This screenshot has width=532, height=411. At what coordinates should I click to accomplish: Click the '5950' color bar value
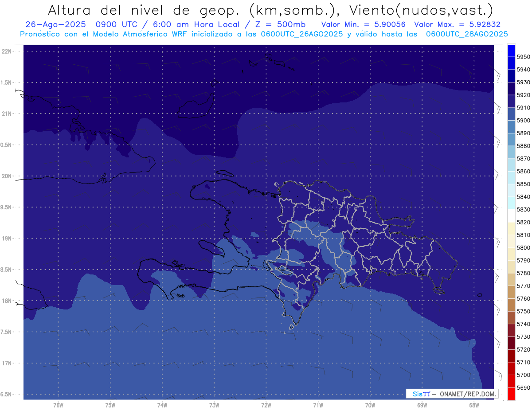(x=524, y=57)
